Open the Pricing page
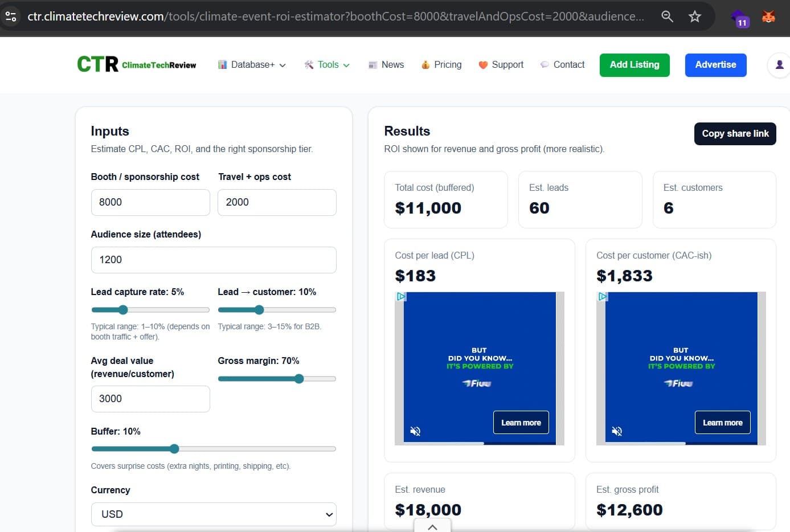This screenshot has width=790, height=532. 441,65
